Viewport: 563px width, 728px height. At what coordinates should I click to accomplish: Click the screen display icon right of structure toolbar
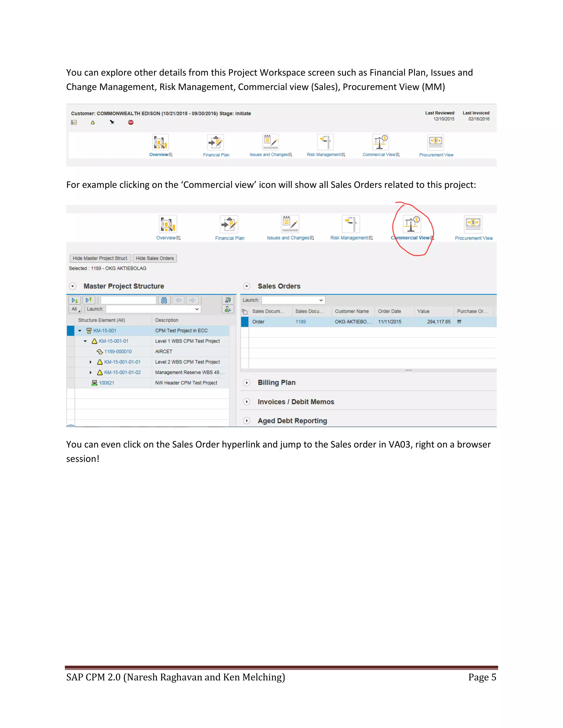(228, 300)
